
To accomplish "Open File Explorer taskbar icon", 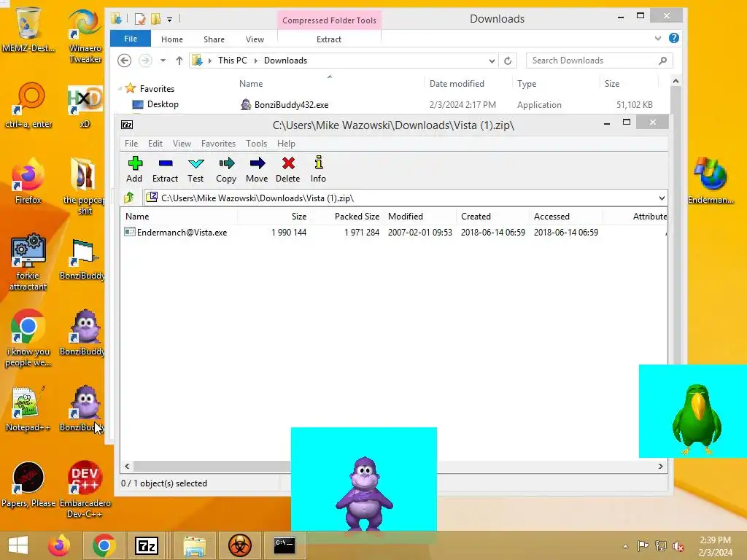I will (x=194, y=545).
